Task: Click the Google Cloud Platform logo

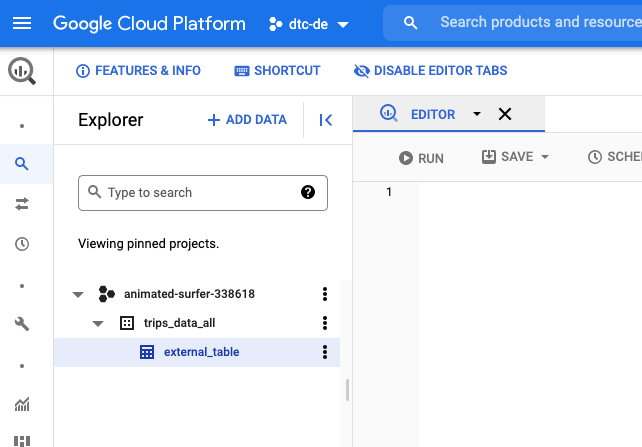Action: pos(149,24)
